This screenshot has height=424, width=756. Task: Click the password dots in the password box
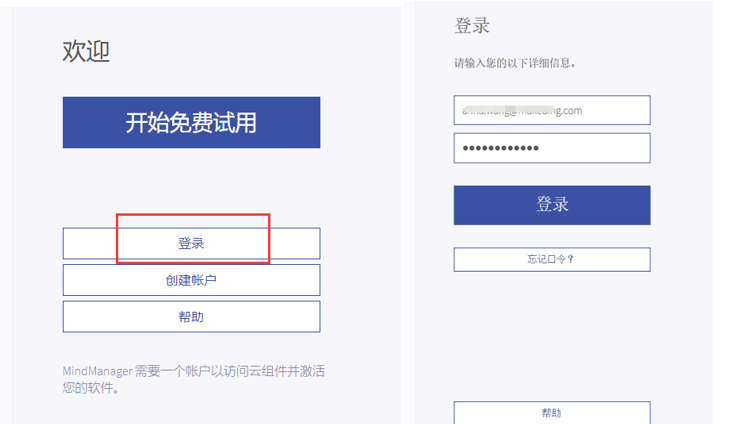[498, 148]
